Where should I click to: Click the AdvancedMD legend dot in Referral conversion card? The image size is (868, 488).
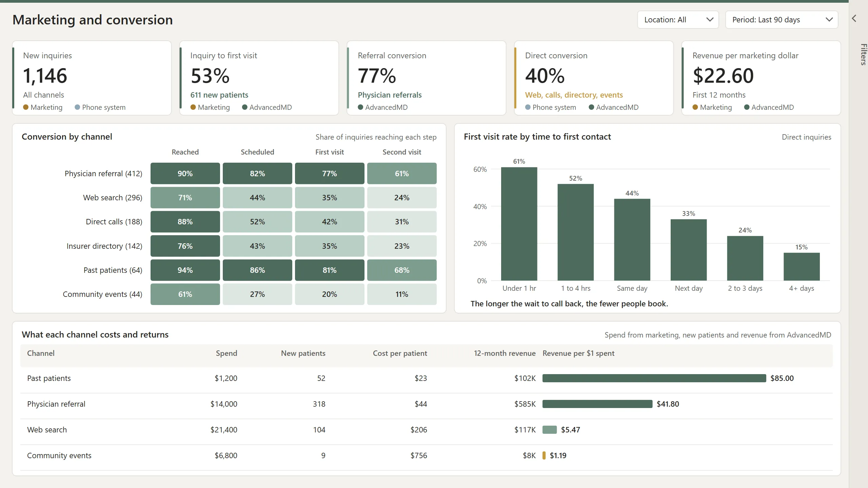[x=361, y=107]
